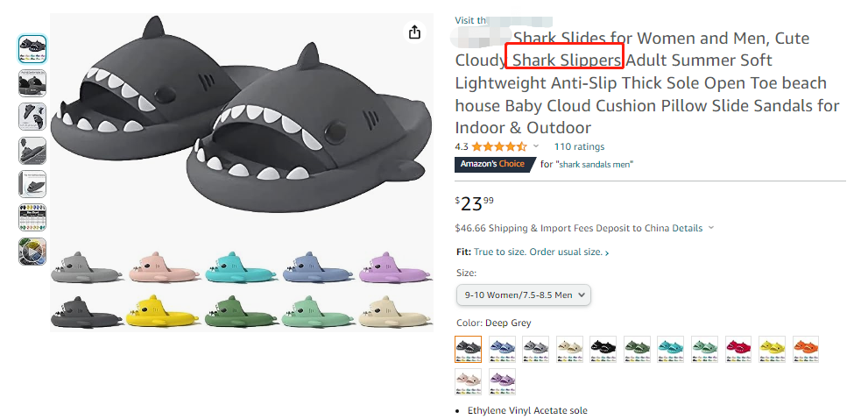This screenshot has width=868, height=419.
Task: Choose the red color swatch
Action: point(738,349)
